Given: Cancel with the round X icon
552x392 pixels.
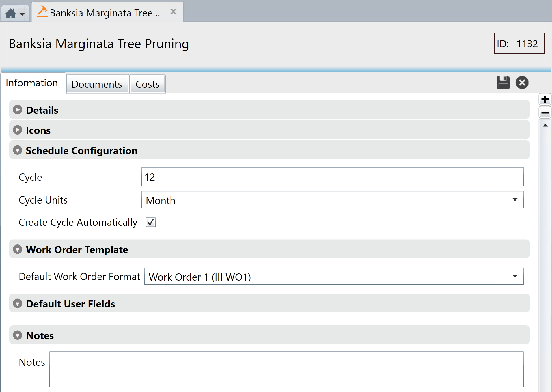Looking at the screenshot, I should click(522, 83).
